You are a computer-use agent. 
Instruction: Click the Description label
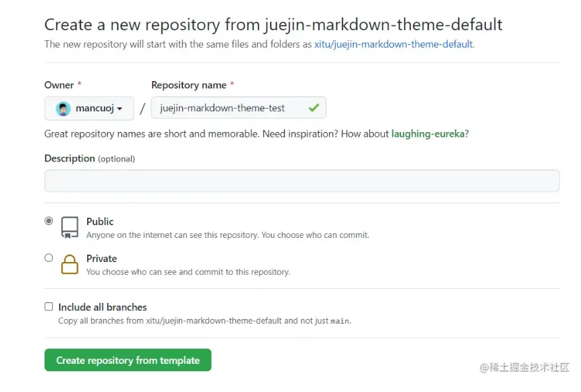pos(70,159)
